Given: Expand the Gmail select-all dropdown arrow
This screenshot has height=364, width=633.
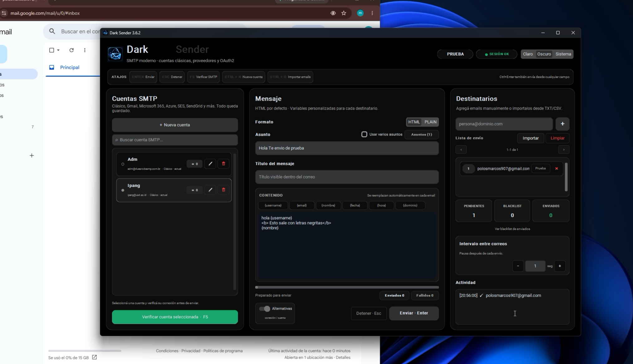Looking at the screenshot, I should tap(58, 50).
